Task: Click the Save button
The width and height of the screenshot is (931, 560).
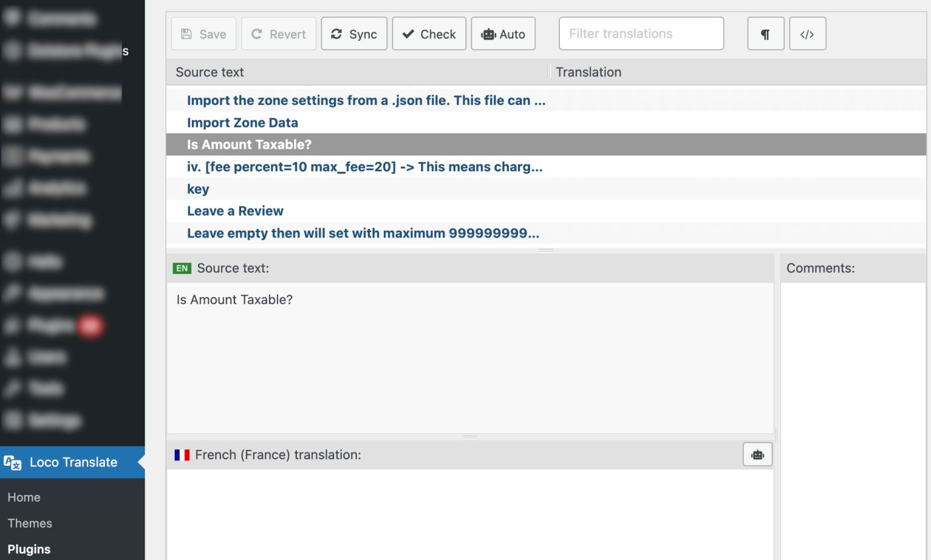Action: click(x=204, y=34)
